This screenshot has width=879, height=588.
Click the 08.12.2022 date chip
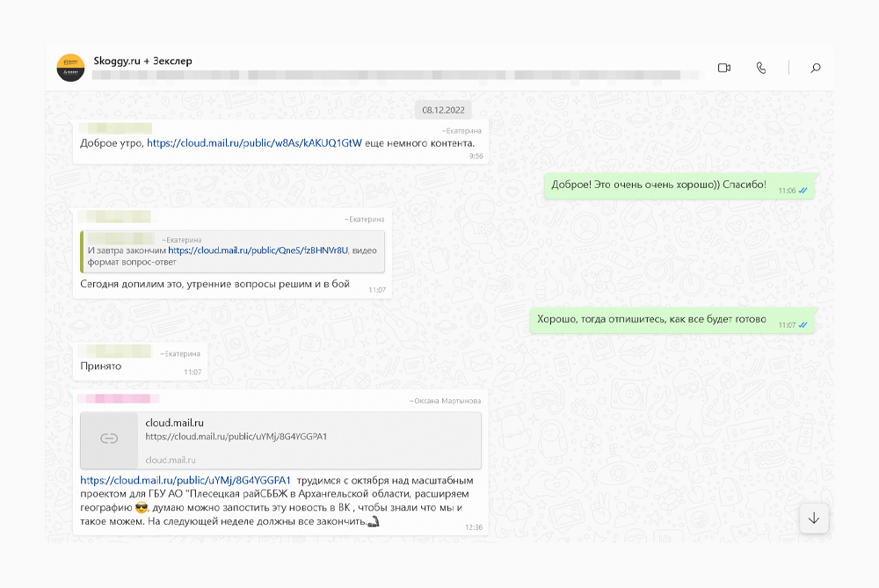(444, 110)
